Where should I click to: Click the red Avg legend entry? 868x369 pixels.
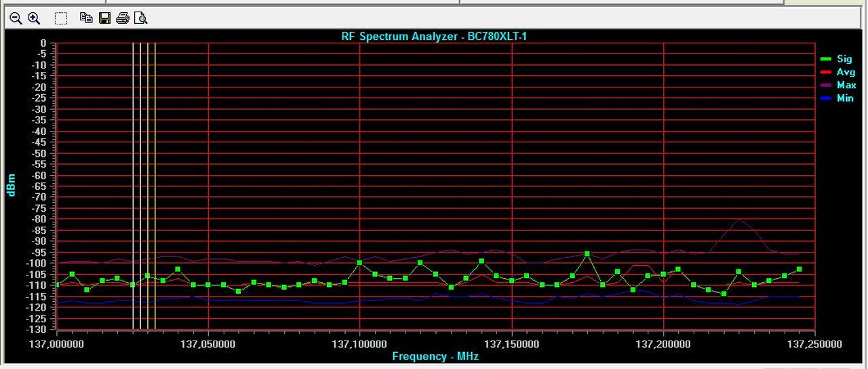(837, 72)
